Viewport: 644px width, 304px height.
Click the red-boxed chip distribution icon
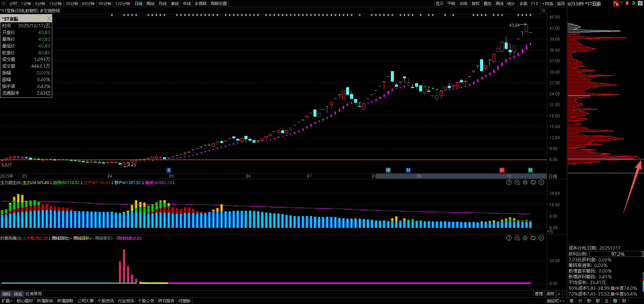point(616,3)
